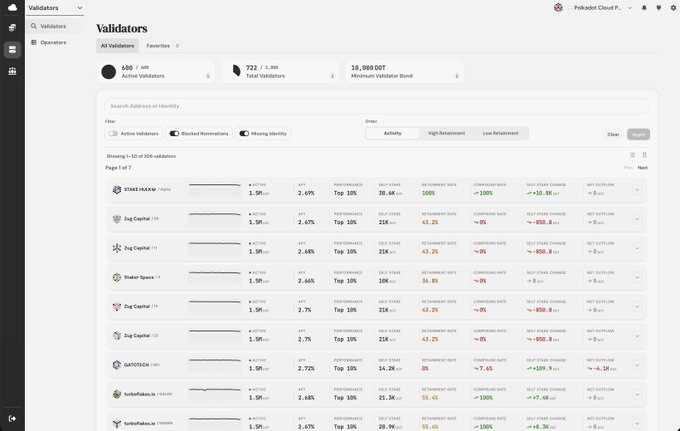The image size is (680, 431).
Task: Order validators by Activity
Action: (392, 133)
